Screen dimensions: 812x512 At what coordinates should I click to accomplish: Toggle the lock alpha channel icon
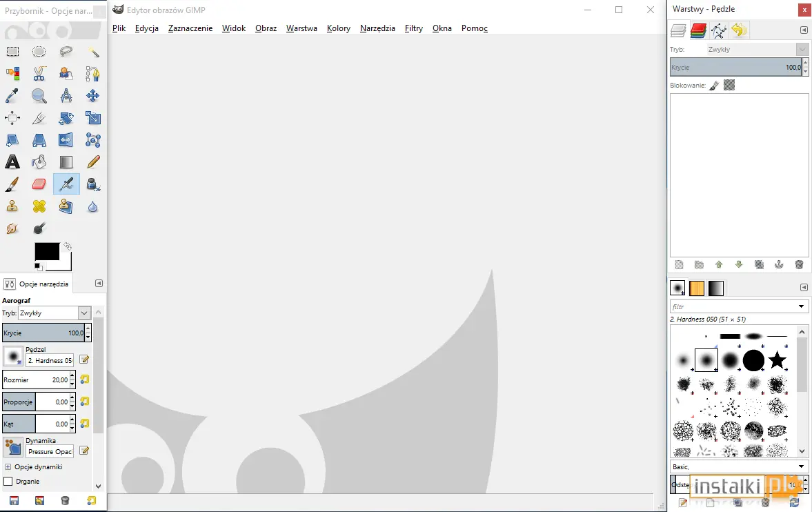(729, 85)
